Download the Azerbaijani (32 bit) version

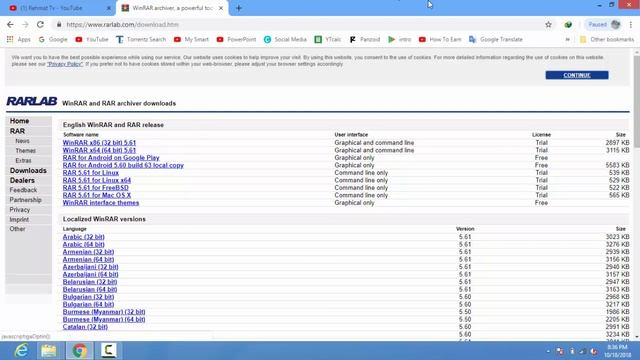[91, 267]
